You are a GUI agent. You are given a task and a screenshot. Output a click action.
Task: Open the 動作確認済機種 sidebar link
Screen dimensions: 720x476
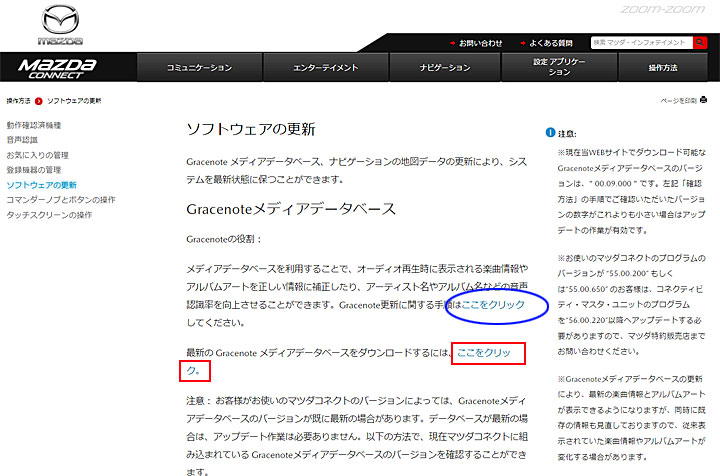click(34, 125)
